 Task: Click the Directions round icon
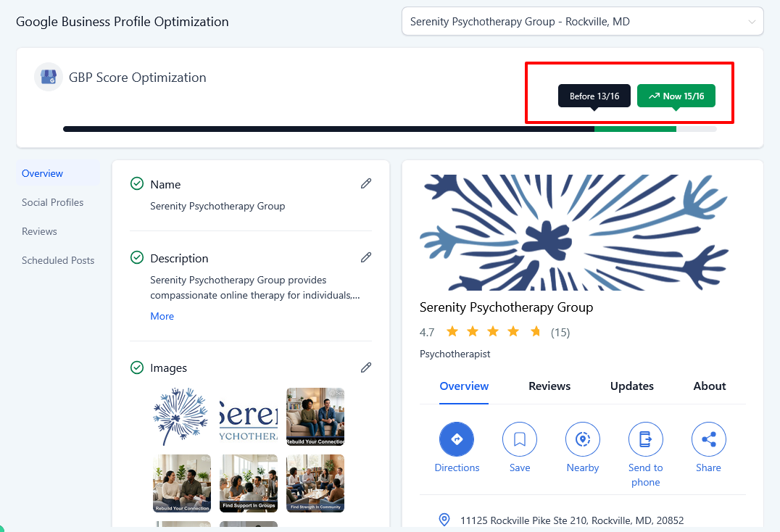pos(457,439)
